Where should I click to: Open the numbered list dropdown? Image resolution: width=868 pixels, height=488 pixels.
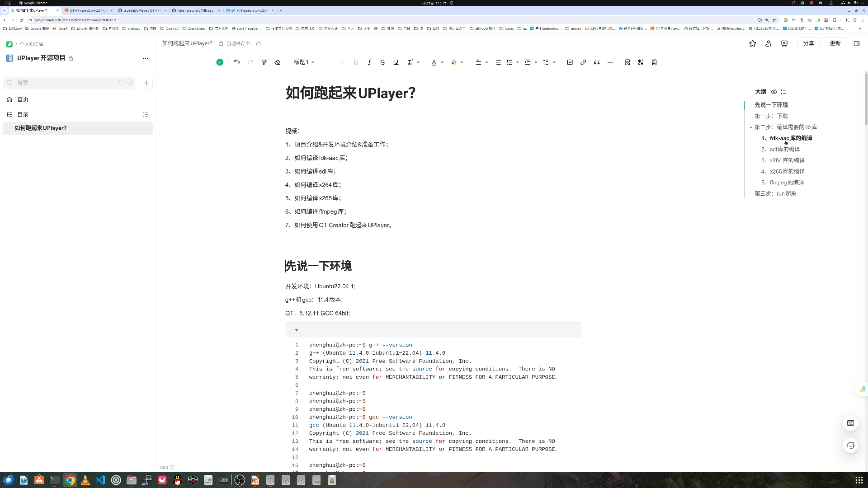tap(518, 62)
